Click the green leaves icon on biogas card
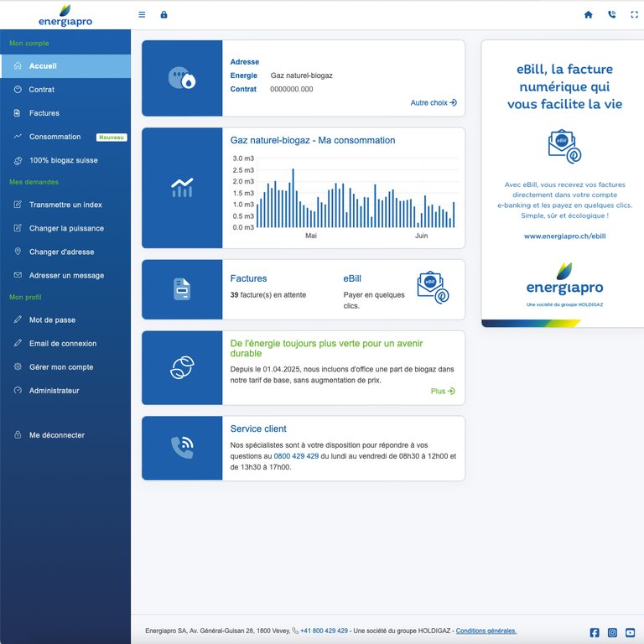644x644 pixels. [x=182, y=367]
